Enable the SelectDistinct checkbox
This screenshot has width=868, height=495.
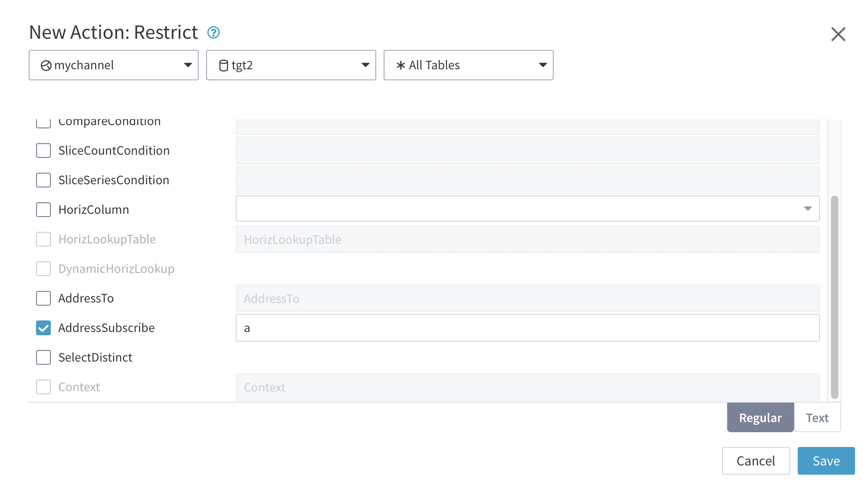tap(43, 357)
